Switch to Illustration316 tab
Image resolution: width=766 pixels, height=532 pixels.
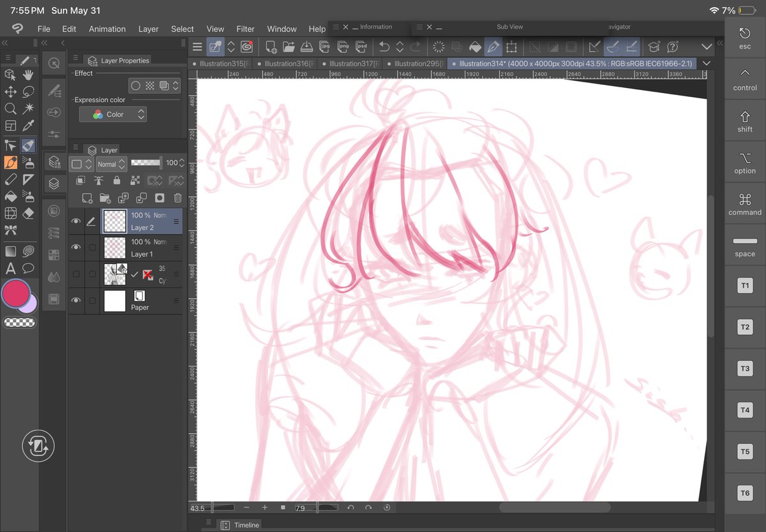point(285,64)
